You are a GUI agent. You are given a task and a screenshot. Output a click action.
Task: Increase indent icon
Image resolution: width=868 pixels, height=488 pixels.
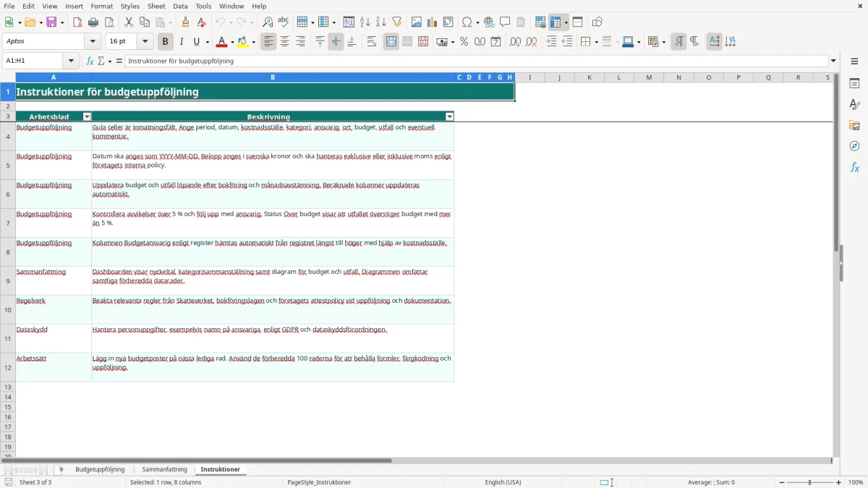point(551,42)
